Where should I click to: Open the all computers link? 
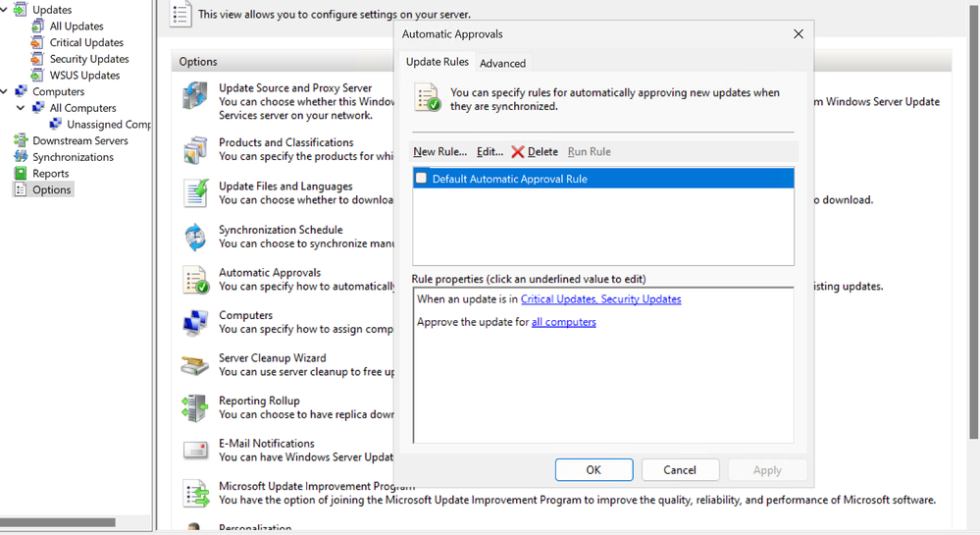click(x=564, y=322)
